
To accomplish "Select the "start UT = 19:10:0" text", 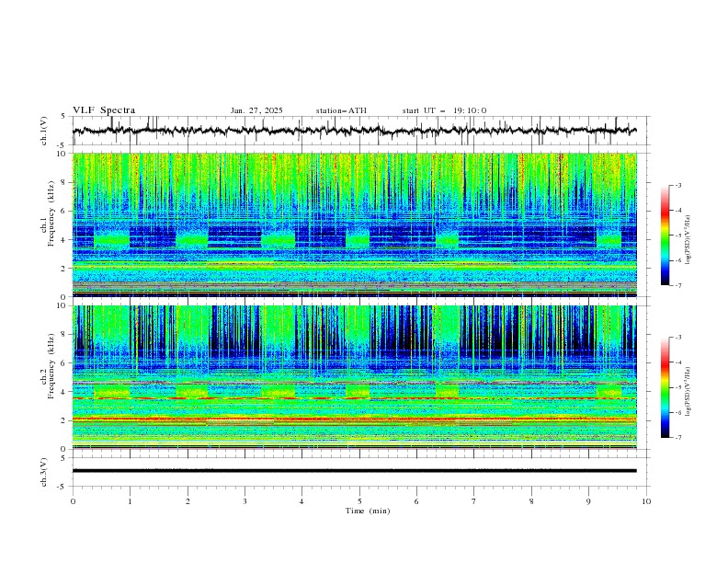I will point(444,110).
